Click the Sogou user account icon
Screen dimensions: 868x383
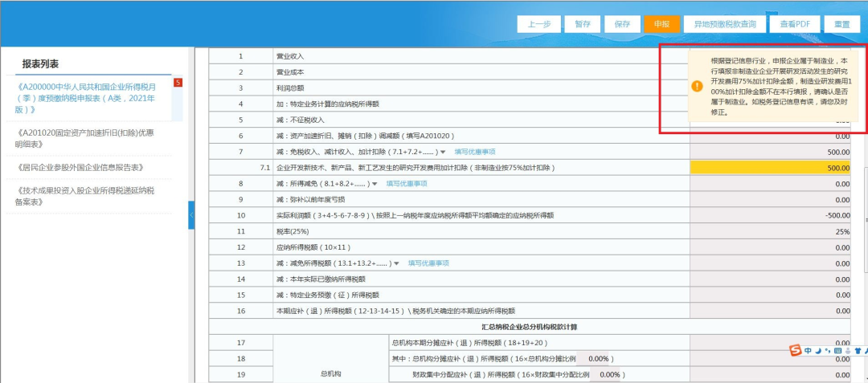point(848,350)
